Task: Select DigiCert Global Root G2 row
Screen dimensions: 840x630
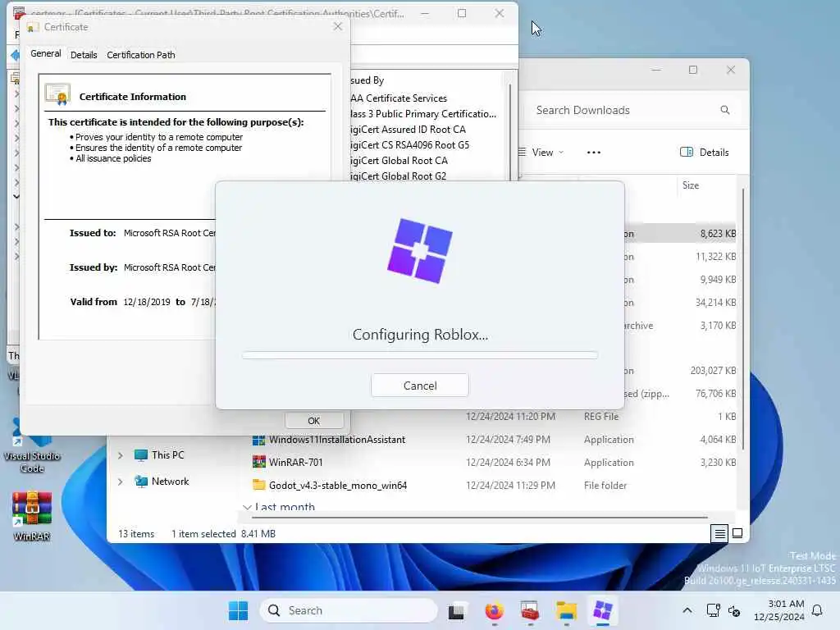Action: point(398,176)
